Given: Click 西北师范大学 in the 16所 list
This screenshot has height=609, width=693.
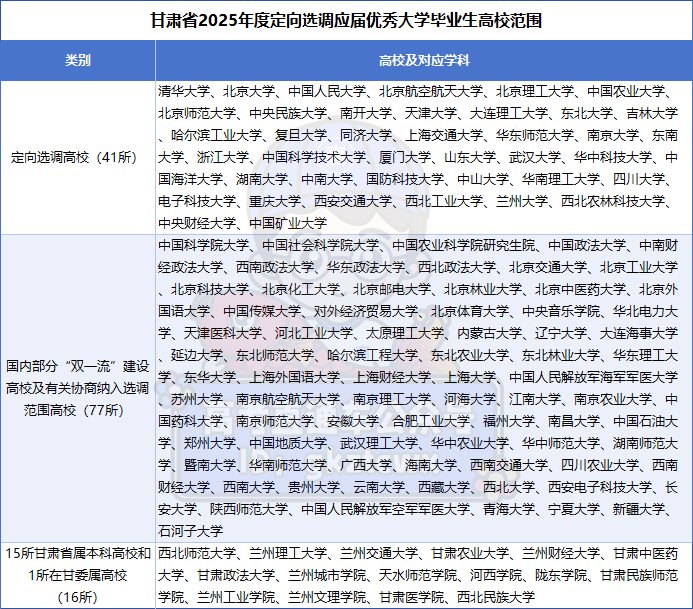Looking at the screenshot, I should pyautogui.click(x=197, y=553).
